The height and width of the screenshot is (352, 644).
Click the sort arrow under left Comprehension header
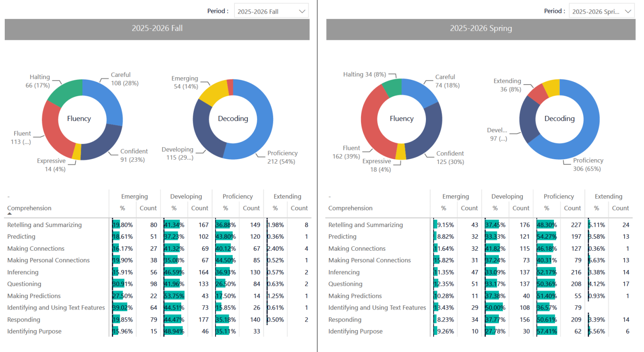click(x=9, y=214)
